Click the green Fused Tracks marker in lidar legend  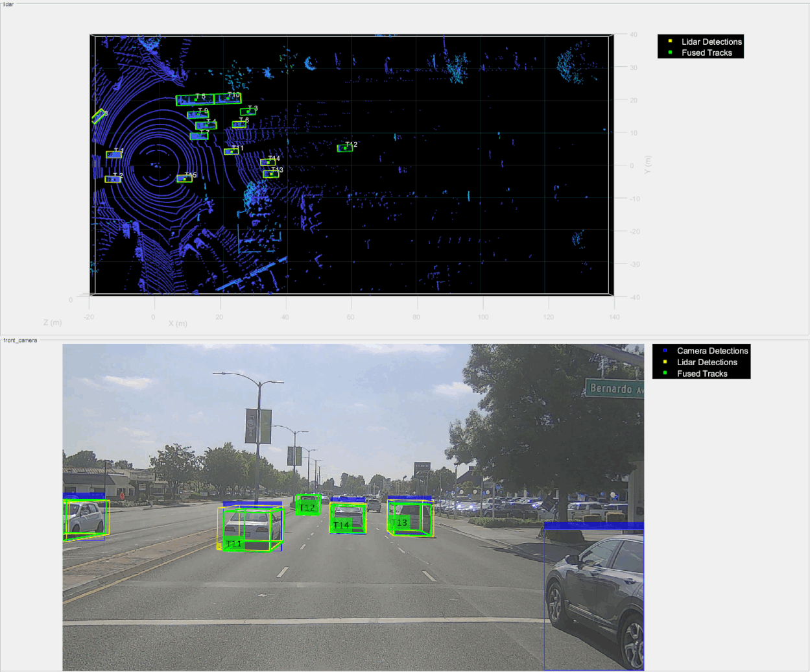(x=670, y=53)
